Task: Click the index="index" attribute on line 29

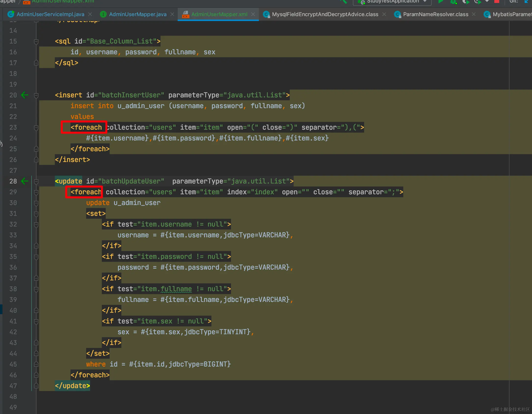Action: [253, 192]
